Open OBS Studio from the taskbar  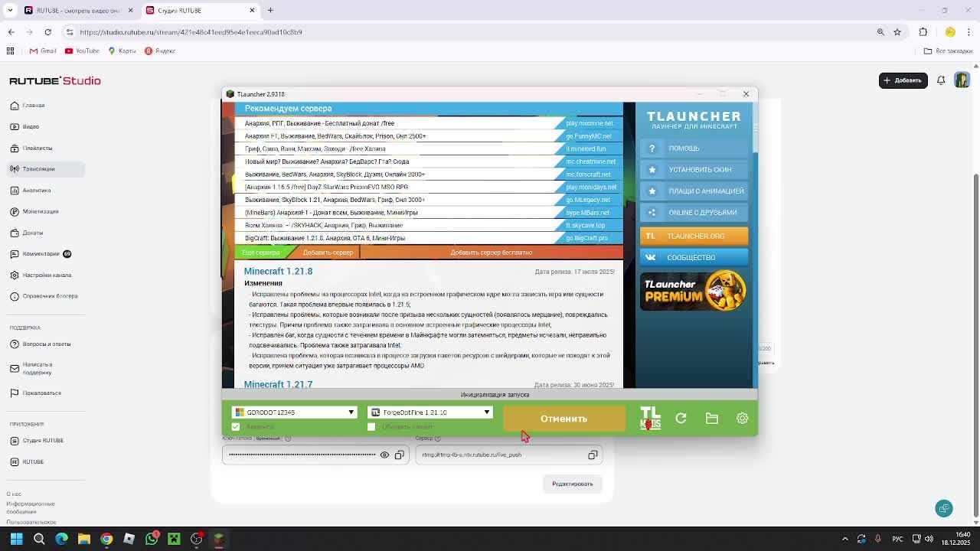(197, 539)
